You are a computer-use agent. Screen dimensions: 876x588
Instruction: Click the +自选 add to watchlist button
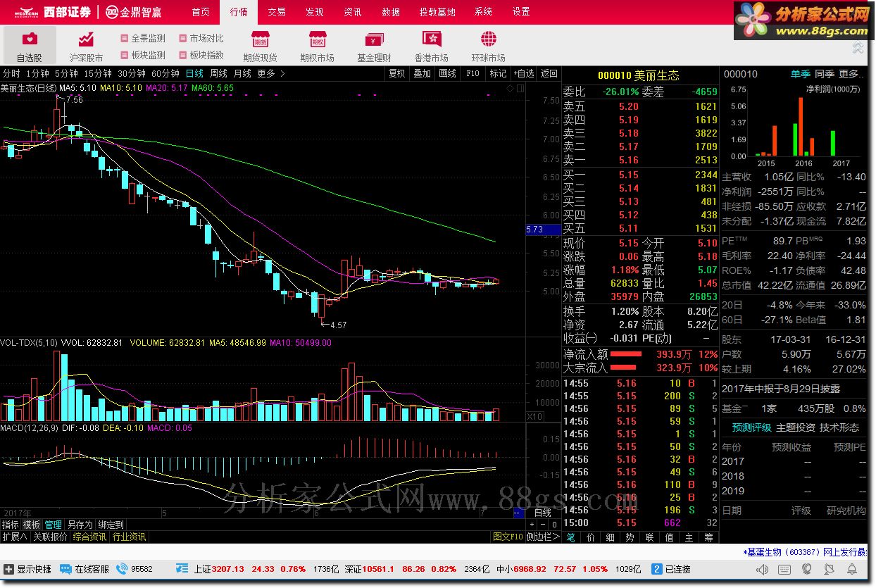point(523,73)
